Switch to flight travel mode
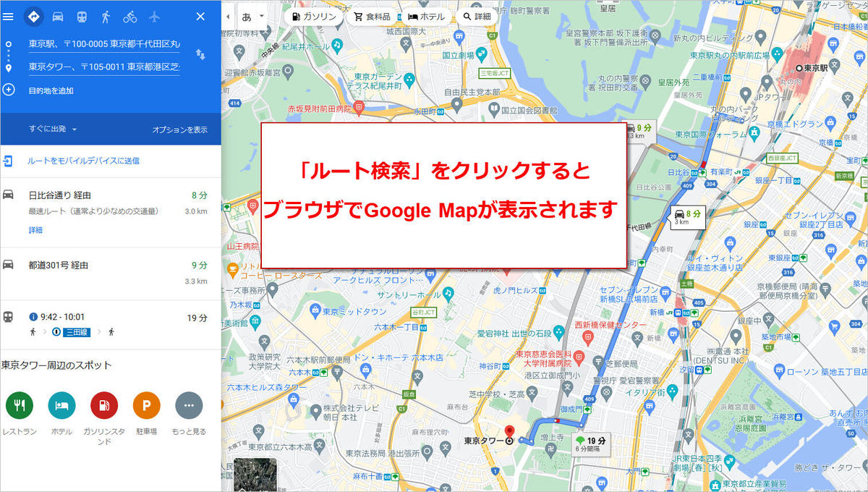This screenshot has height=492, width=868. click(x=153, y=16)
